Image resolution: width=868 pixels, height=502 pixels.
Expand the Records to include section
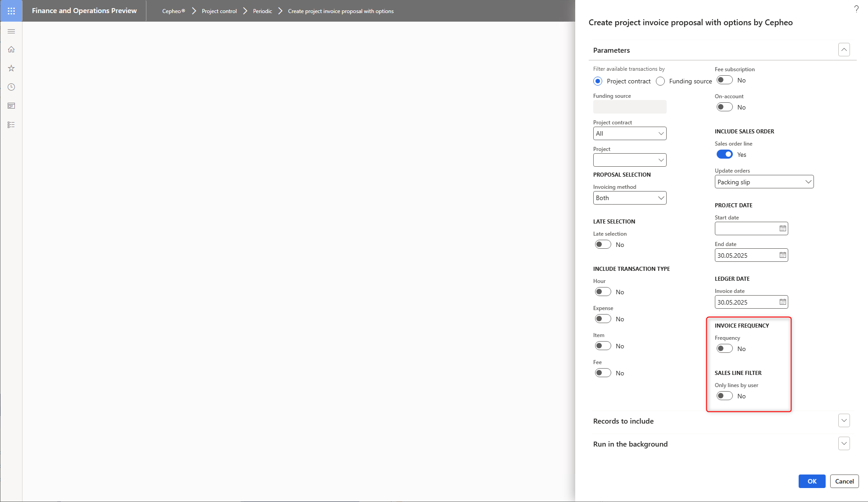[844, 421]
